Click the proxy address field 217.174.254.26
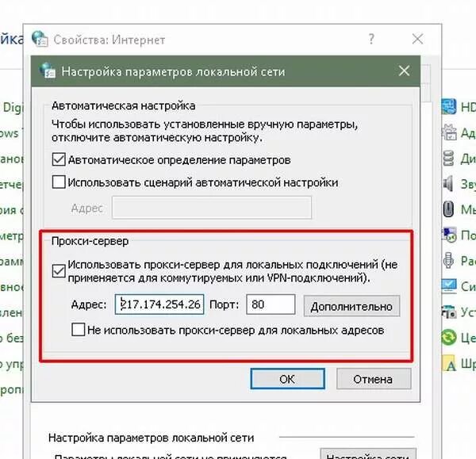The width and height of the screenshot is (476, 459). point(159,304)
